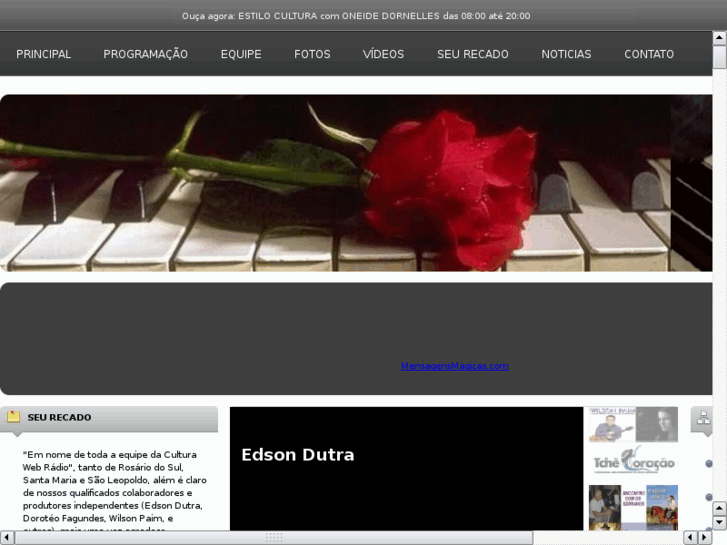
Task: Click the left arrow beside the right-end scroll arrow
Action: click(690, 538)
